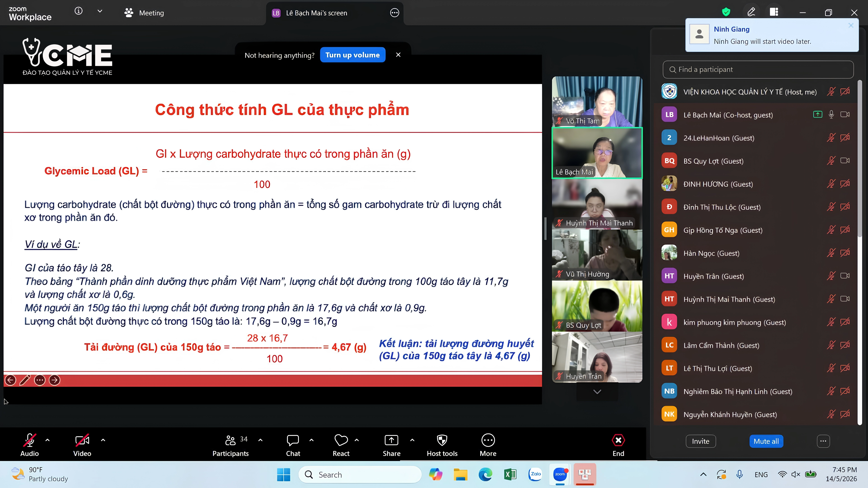Click the Share screen button
The height and width of the screenshot is (488, 868).
392,445
